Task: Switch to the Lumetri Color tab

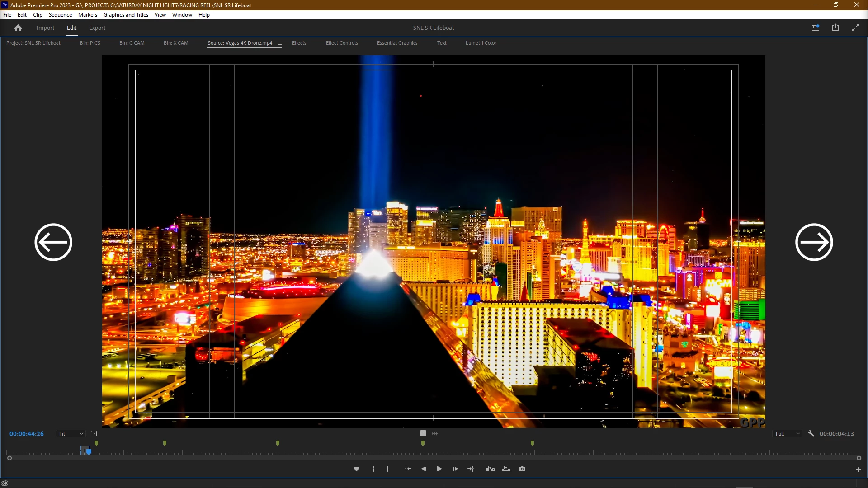Action: coord(481,43)
